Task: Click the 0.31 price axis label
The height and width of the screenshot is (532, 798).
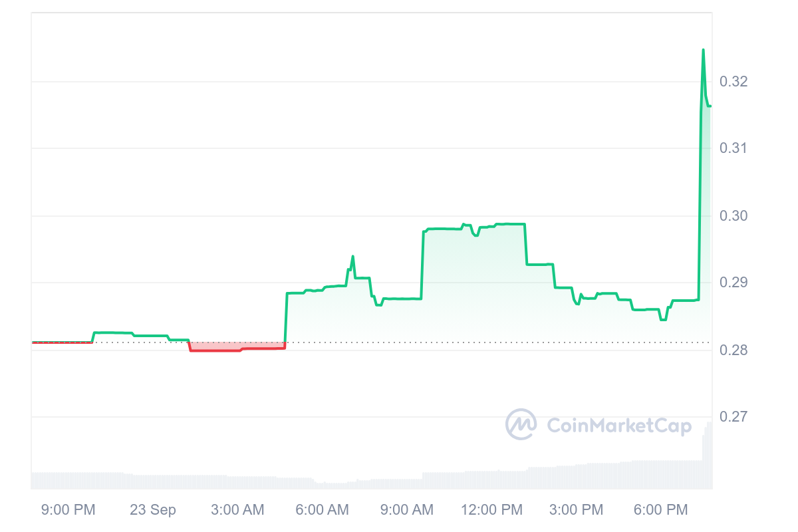Action: [734, 148]
